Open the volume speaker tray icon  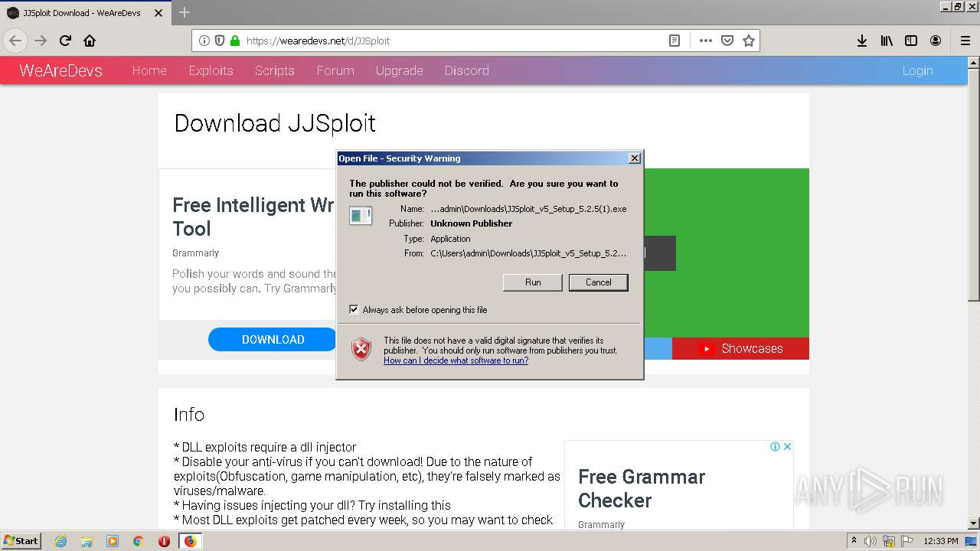coord(871,541)
